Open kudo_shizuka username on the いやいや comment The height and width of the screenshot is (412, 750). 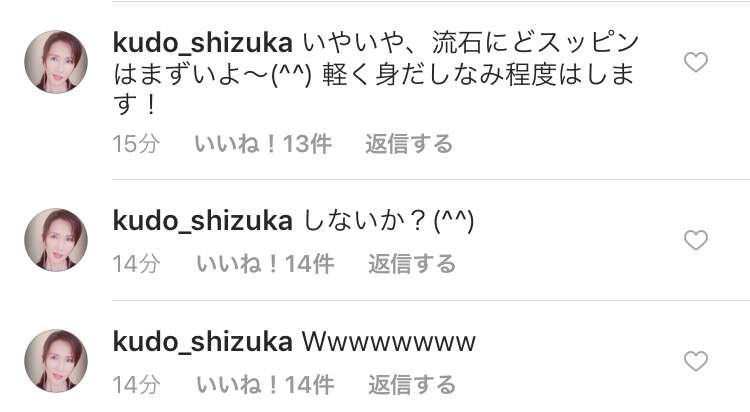point(202,44)
